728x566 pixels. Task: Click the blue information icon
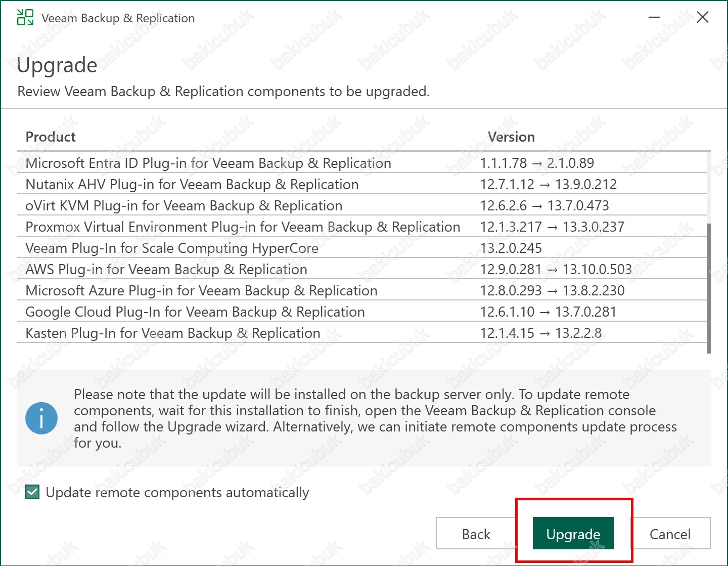41,418
